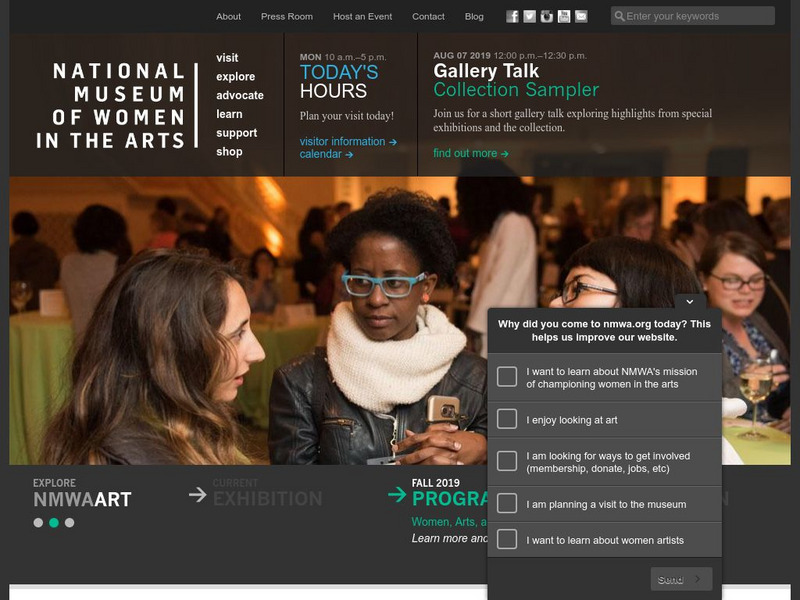Click the Send survey button
800x600 pixels.
click(681, 579)
